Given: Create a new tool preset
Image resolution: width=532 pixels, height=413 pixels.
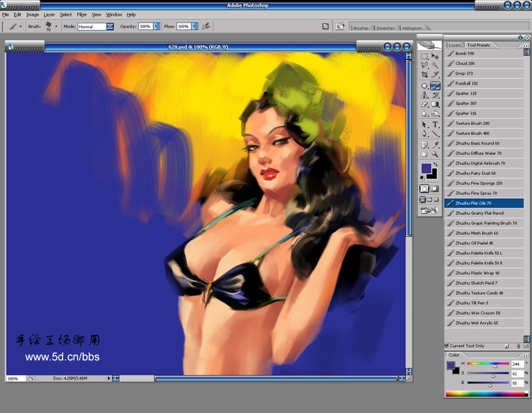Looking at the screenshot, I should (x=507, y=346).
